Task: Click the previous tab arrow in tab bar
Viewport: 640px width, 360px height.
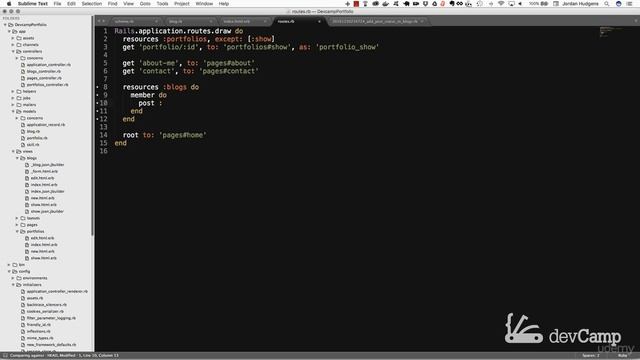Action: click(99, 21)
